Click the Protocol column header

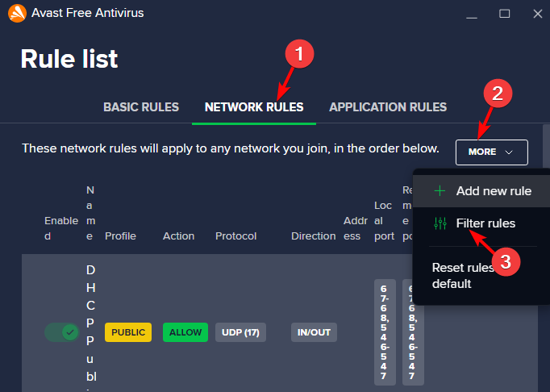(236, 236)
